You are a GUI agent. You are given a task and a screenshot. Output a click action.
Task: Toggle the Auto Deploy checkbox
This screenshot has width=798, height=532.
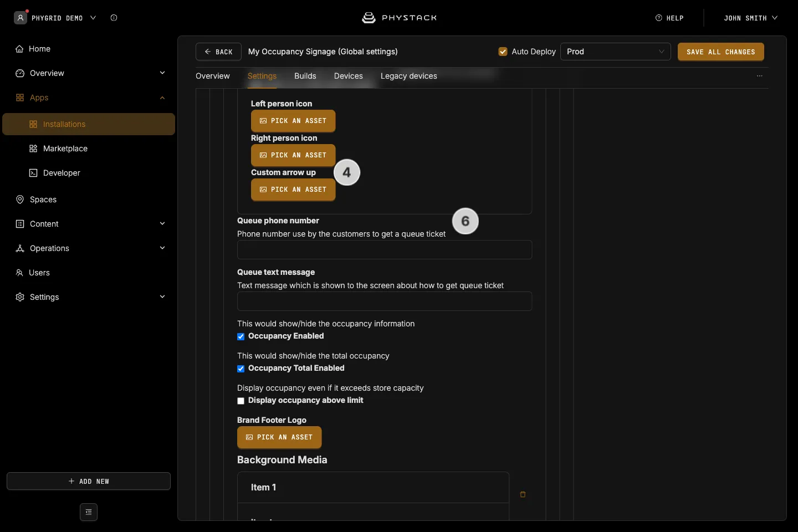(x=503, y=52)
